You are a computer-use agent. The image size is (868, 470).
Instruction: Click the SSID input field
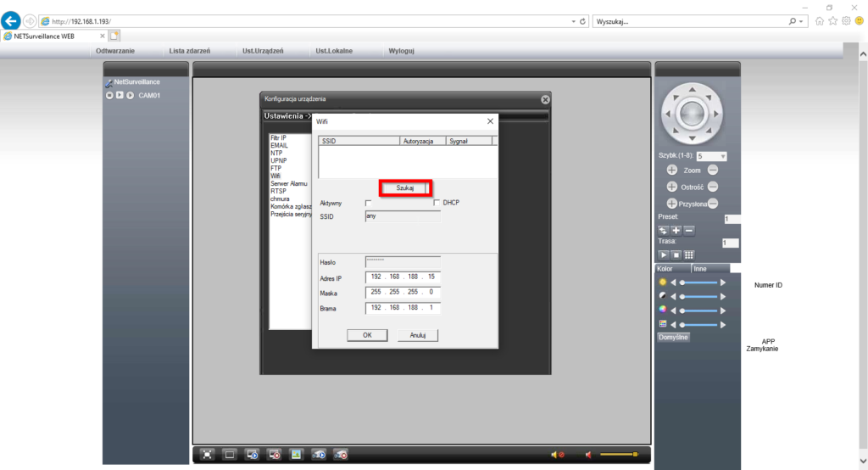click(402, 216)
